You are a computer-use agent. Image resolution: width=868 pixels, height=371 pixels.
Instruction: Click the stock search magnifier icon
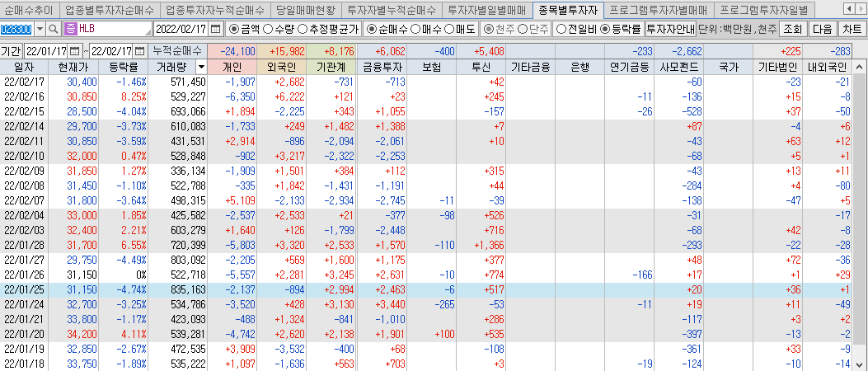(x=54, y=29)
